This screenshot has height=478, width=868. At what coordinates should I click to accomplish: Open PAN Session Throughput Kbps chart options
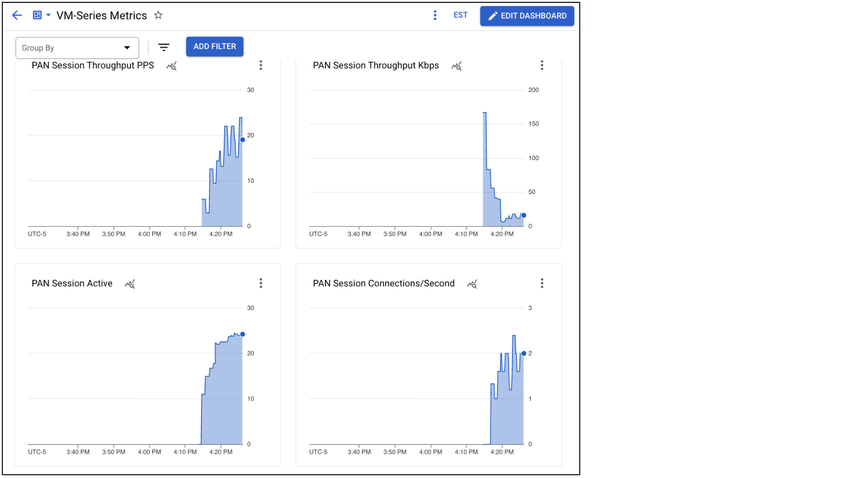pos(542,65)
